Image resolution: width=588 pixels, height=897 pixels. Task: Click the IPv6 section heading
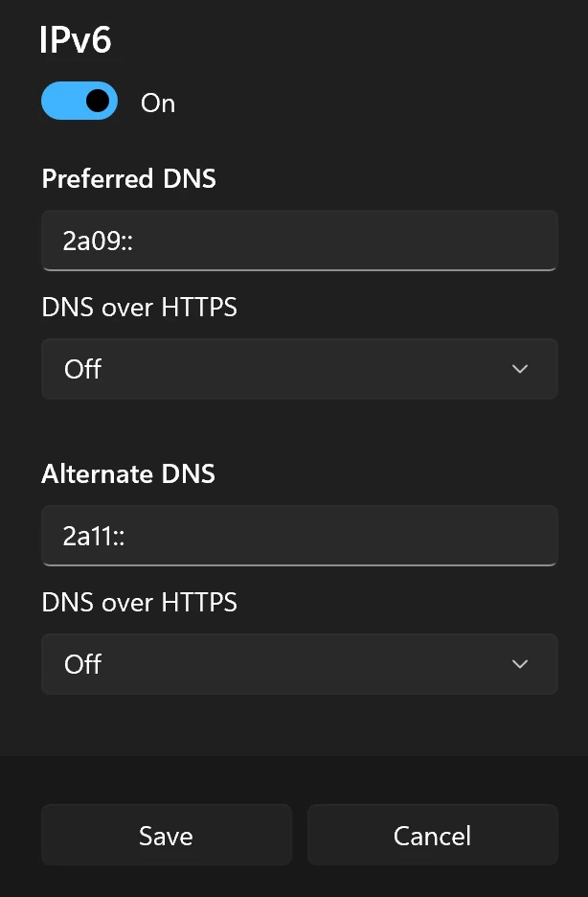pos(76,40)
